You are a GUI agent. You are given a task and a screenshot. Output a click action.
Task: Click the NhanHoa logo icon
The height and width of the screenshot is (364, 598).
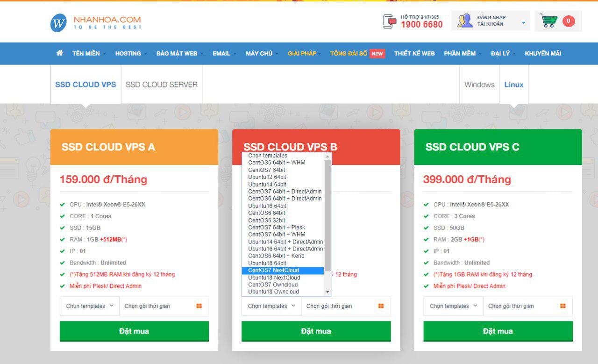tap(58, 23)
